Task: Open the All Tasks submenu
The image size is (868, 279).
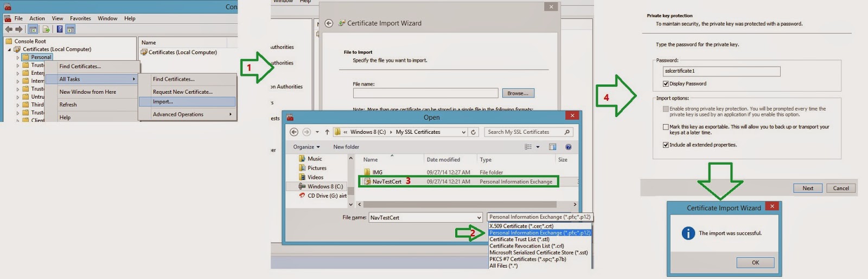Action: 91,79
